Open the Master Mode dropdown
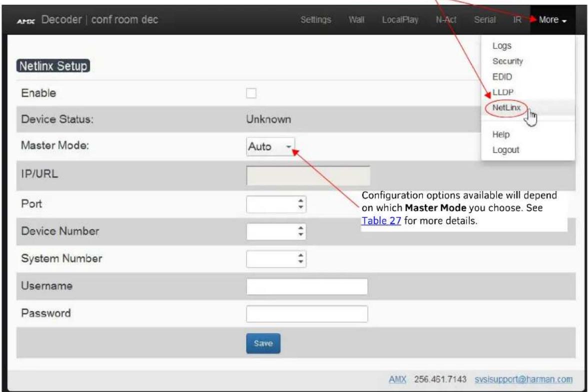The height and width of the screenshot is (392, 588). (270, 146)
